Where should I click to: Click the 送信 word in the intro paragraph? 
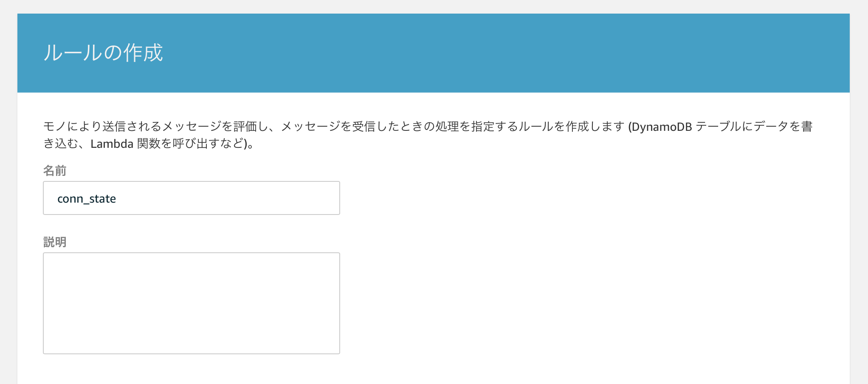pyautogui.click(x=114, y=127)
